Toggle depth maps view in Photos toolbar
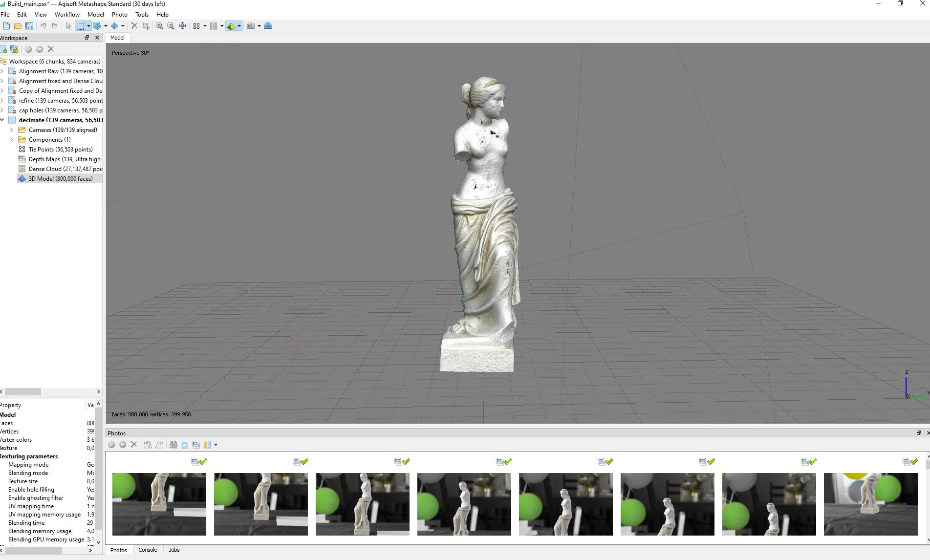Viewport: 930px width, 560px height. coord(196,445)
